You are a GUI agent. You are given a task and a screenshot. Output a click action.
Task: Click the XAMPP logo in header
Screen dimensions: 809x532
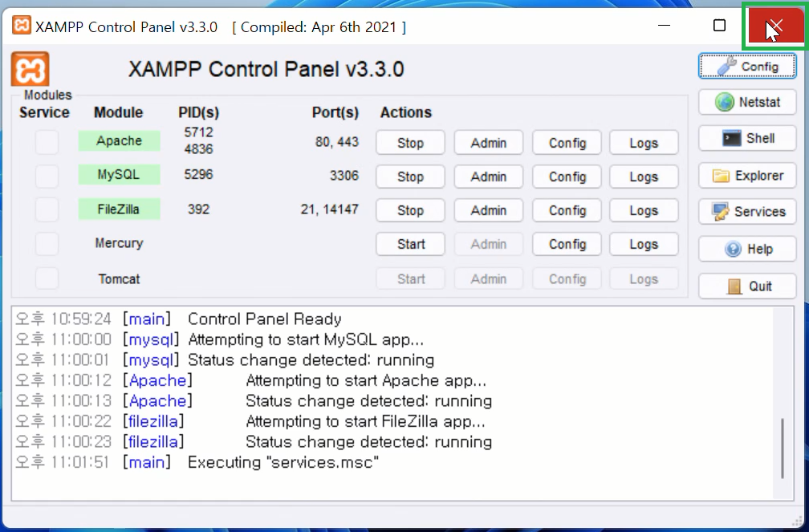(x=30, y=69)
